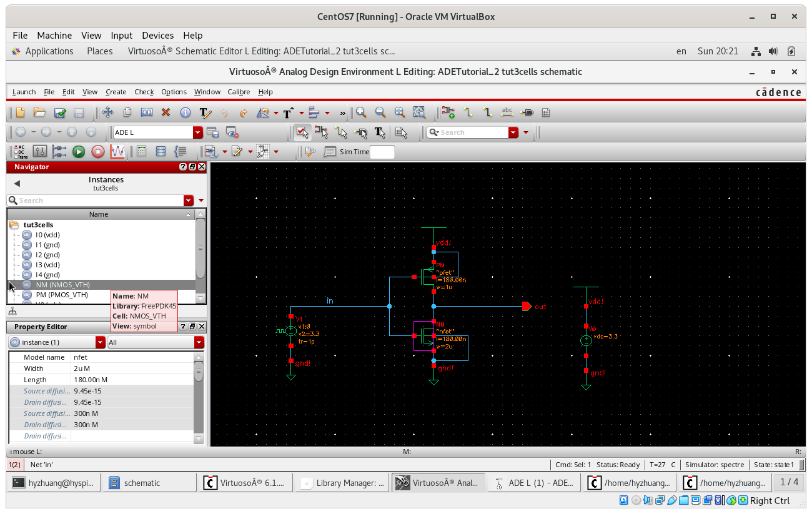This screenshot has height=514, width=812.
Task: Click the Open folder toolbar icon
Action: [x=39, y=113]
